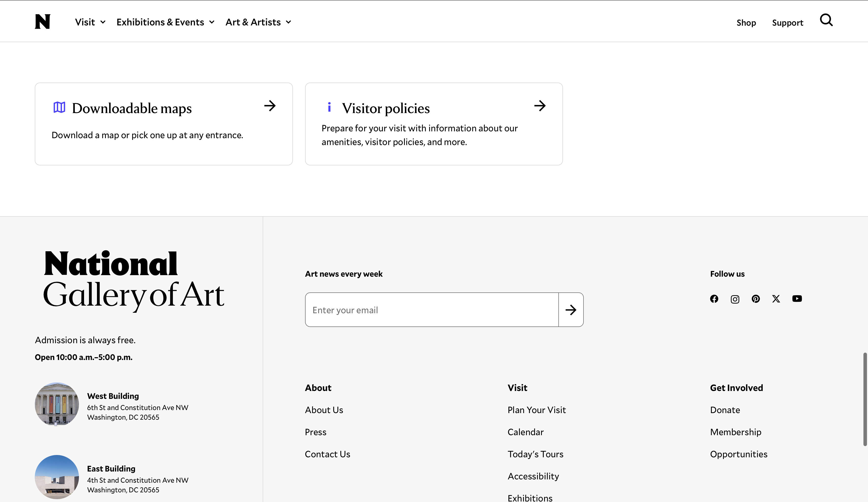This screenshot has height=502, width=868.
Task: Open the Calendar footer link
Action: [x=526, y=432]
